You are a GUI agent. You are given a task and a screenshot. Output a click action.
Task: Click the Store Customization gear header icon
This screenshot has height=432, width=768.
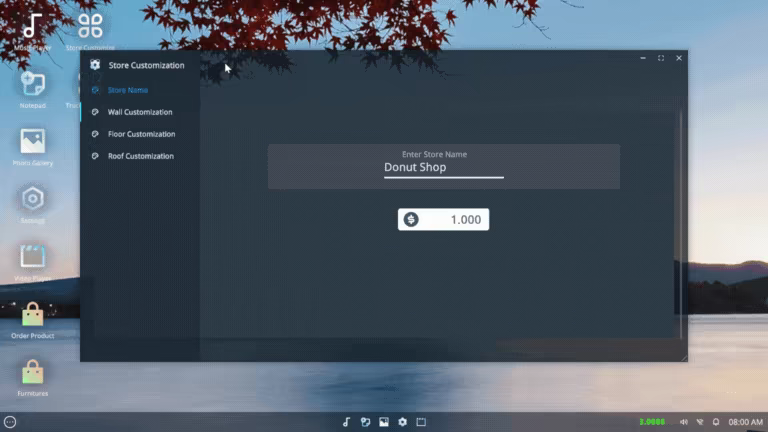click(95, 65)
